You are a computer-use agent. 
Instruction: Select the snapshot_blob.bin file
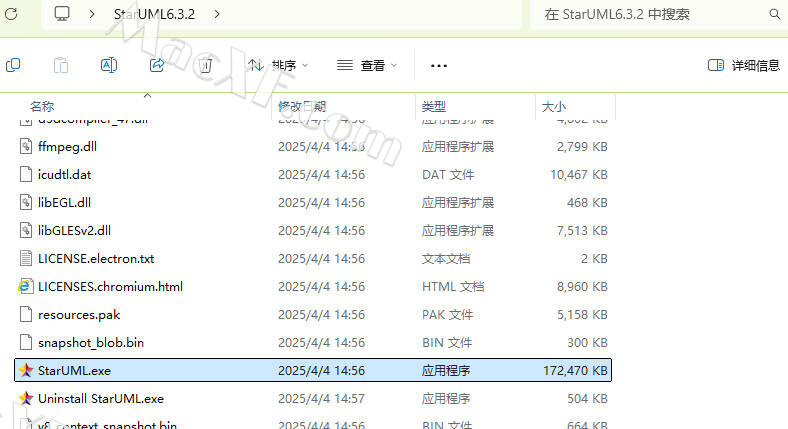click(x=91, y=343)
